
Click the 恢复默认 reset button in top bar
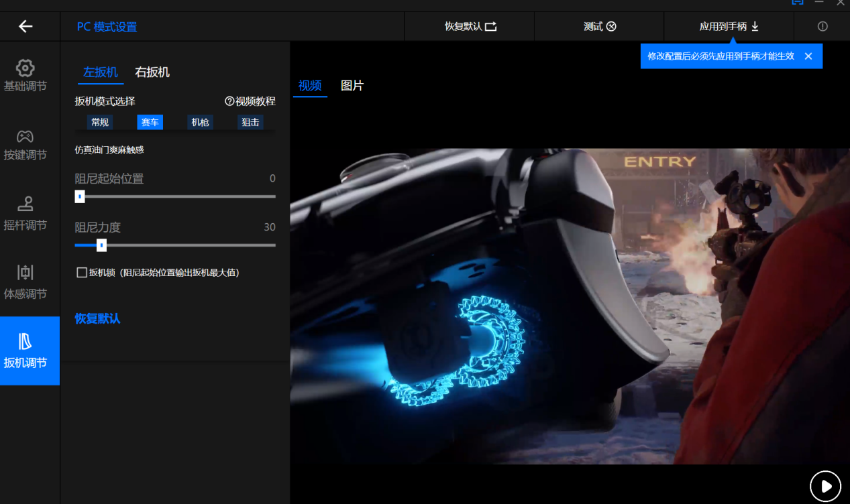(470, 27)
